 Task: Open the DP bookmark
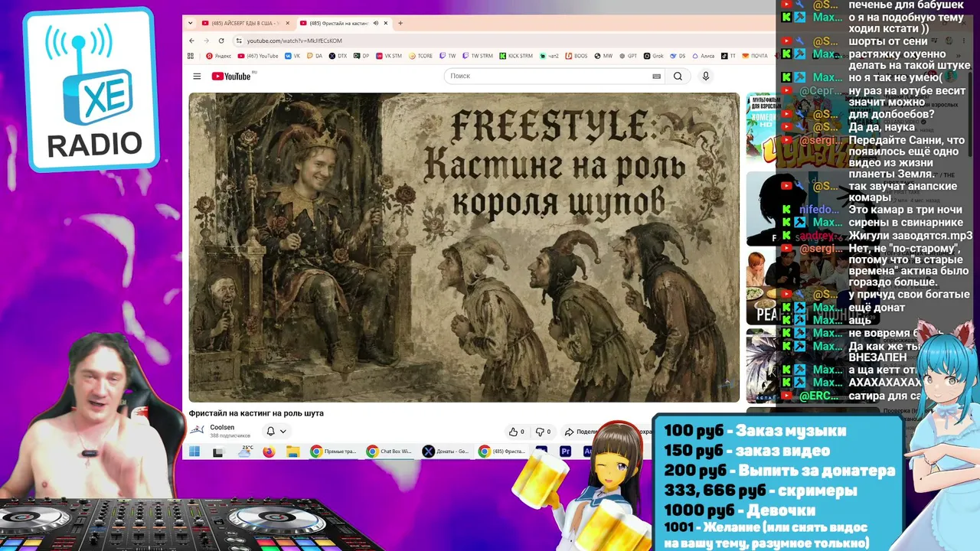(x=361, y=56)
